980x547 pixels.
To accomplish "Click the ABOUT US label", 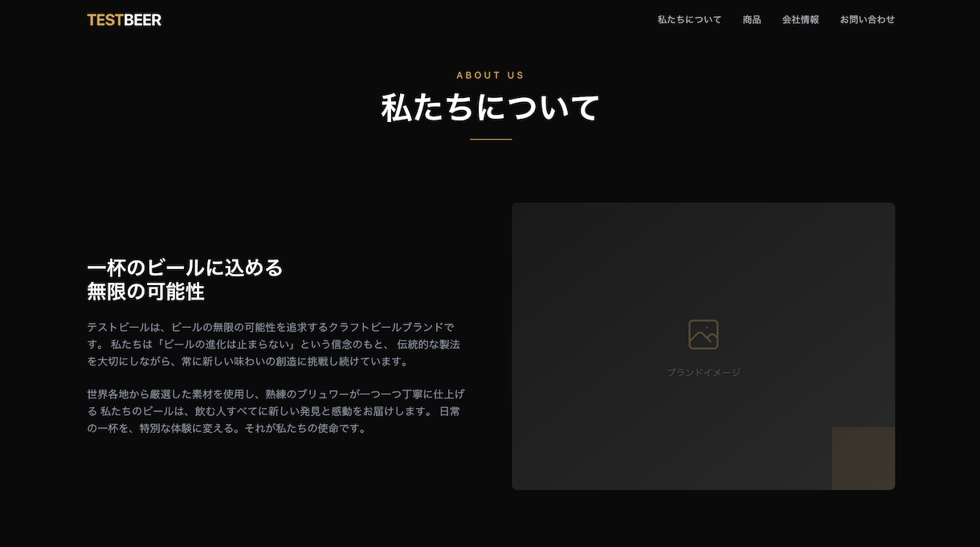I will [x=490, y=76].
